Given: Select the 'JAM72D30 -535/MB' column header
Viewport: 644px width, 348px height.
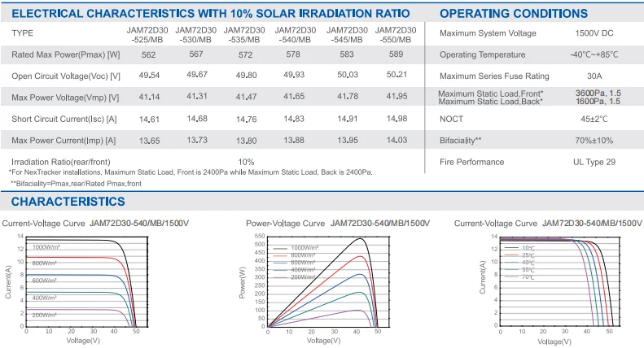Looking at the screenshot, I should [244, 35].
